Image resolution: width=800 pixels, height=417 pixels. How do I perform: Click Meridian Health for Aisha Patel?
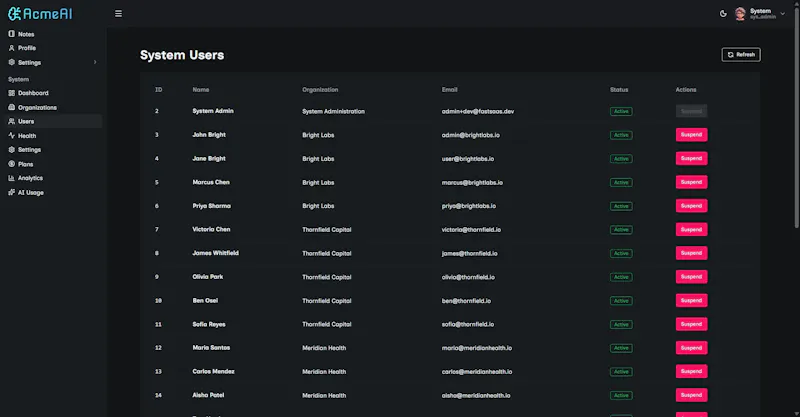tap(324, 396)
